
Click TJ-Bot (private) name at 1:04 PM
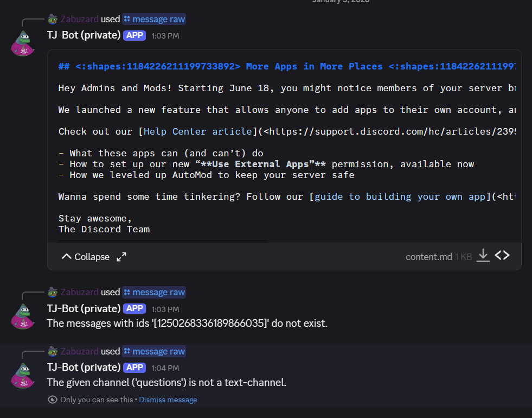click(84, 367)
